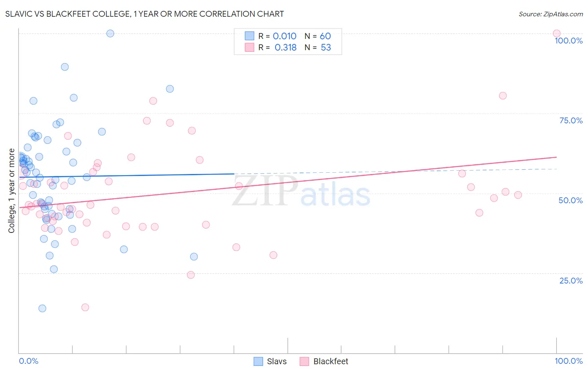The height and width of the screenshot is (373, 588).
Task: Click the 75.0% y-axis label
Action: (x=571, y=120)
